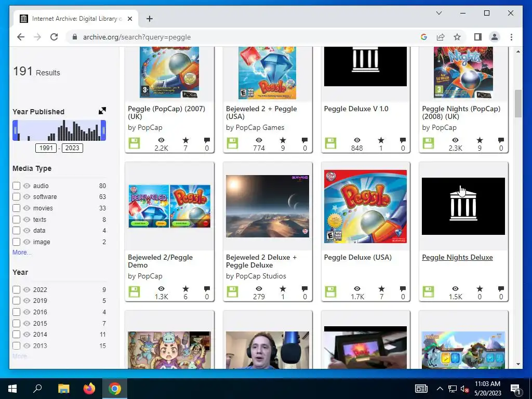Open Peggle Deluxe V 1.0 title link
Viewport: 532px width, 399px height.
(356, 109)
